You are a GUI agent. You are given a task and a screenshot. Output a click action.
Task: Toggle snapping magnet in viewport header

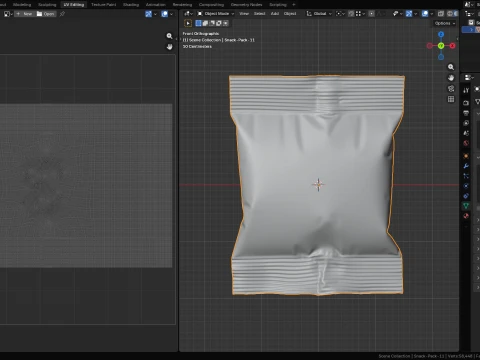coord(351,14)
